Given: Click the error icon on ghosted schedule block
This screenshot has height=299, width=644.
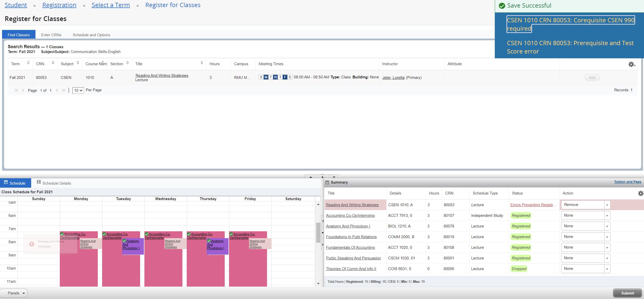Looking at the screenshot, I should pos(32,244).
